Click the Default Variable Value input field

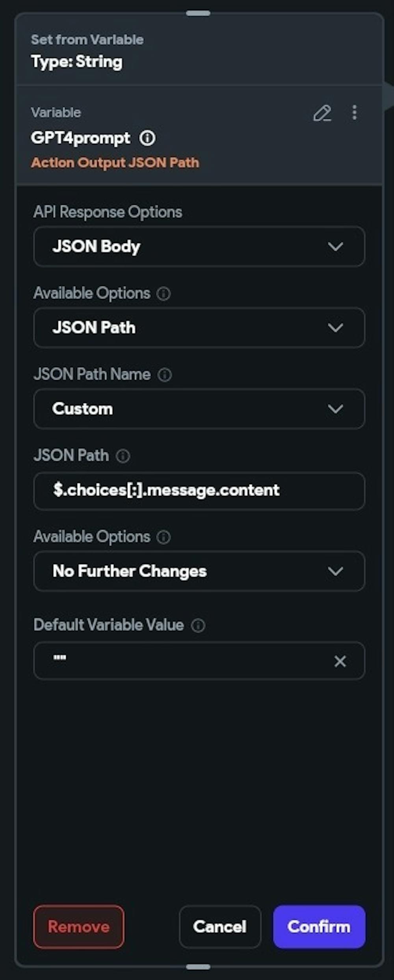click(181, 661)
